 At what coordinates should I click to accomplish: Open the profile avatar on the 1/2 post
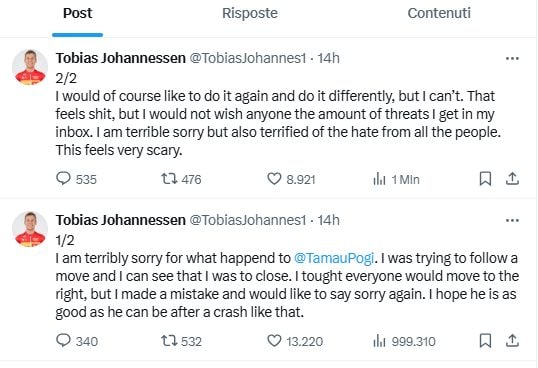tap(30, 229)
